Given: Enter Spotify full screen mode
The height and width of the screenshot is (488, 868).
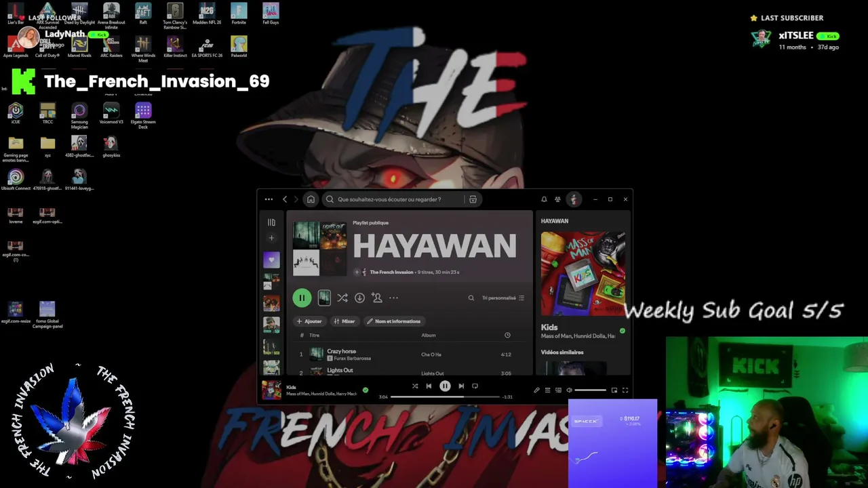Looking at the screenshot, I should point(625,390).
